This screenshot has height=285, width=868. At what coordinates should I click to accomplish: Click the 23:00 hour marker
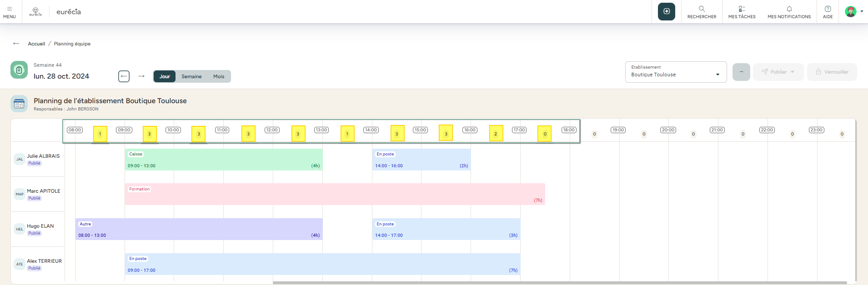tap(817, 130)
